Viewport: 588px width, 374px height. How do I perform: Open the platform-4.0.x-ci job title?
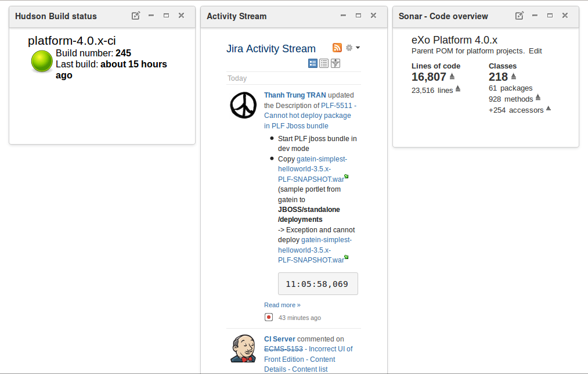(x=71, y=41)
